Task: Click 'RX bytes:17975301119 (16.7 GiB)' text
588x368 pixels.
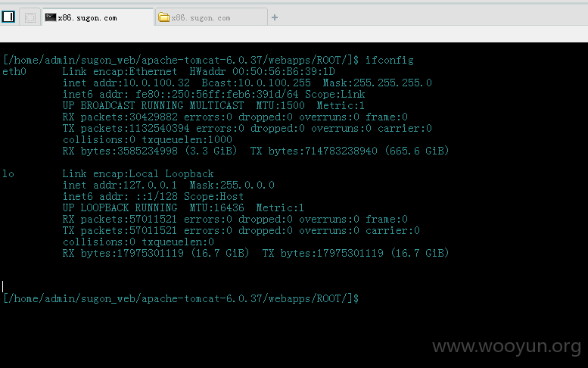Action: 156,253
